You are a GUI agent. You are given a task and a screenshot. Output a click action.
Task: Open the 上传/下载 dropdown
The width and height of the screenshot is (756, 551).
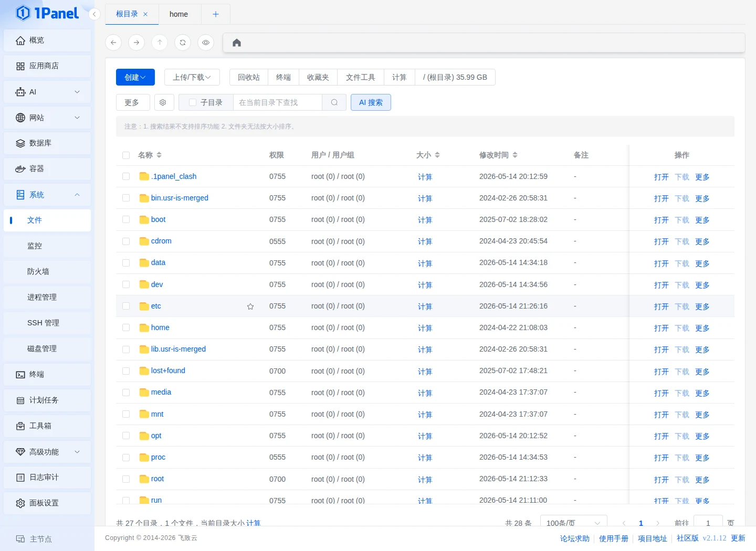tap(192, 77)
